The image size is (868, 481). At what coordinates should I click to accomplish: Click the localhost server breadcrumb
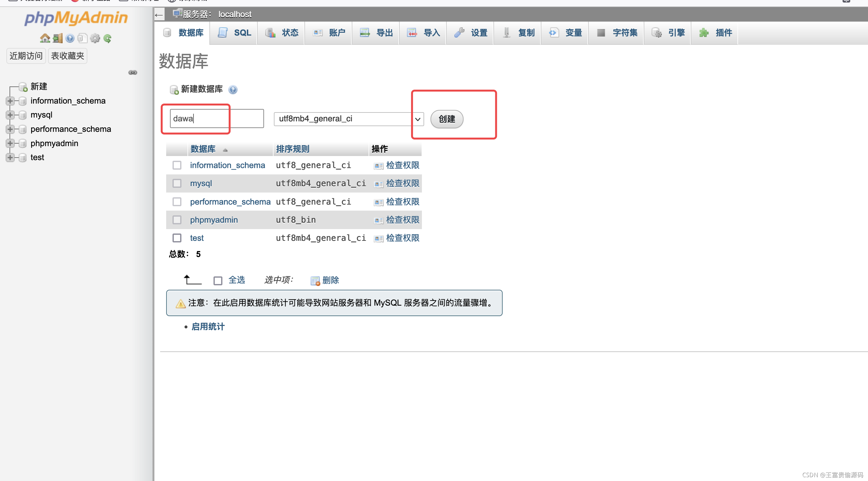pyautogui.click(x=235, y=15)
